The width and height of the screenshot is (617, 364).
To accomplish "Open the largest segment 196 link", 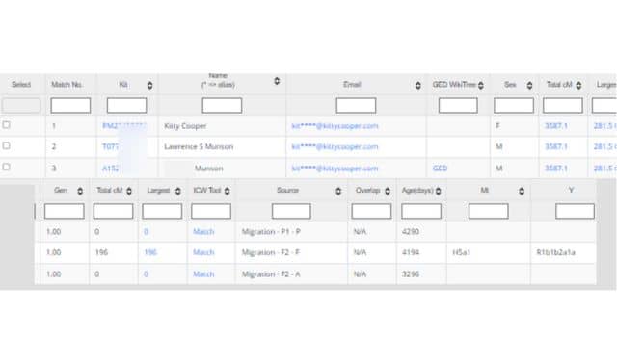I will tap(150, 252).
